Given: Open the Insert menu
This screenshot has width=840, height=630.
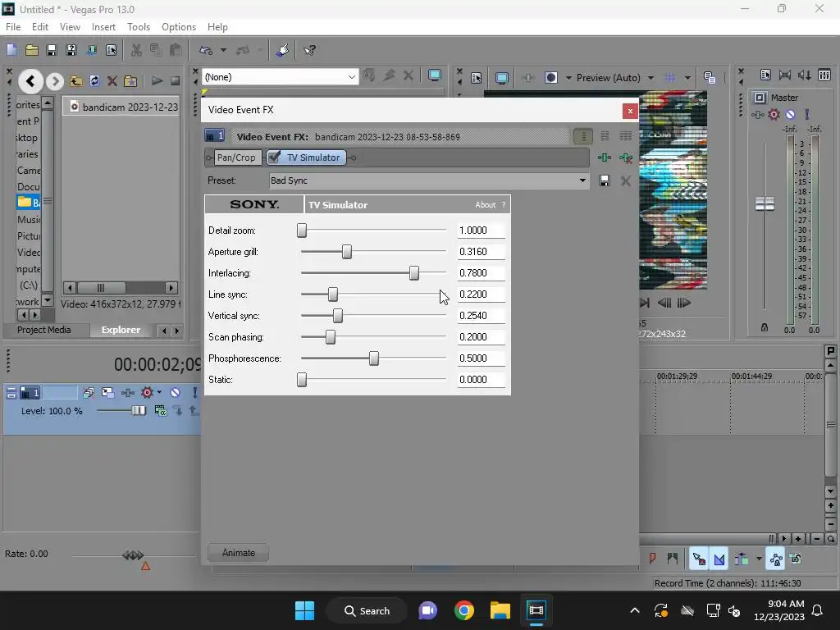Looking at the screenshot, I should click(103, 27).
